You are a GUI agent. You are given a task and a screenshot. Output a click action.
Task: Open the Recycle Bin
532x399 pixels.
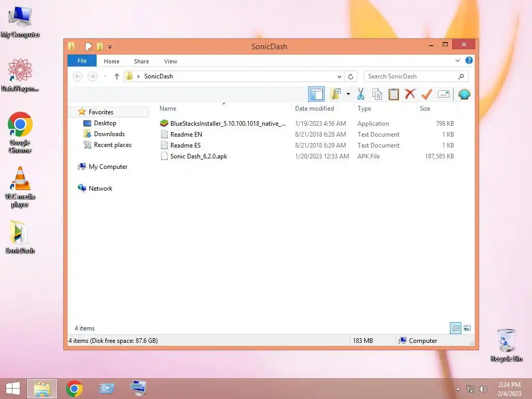pos(506,345)
